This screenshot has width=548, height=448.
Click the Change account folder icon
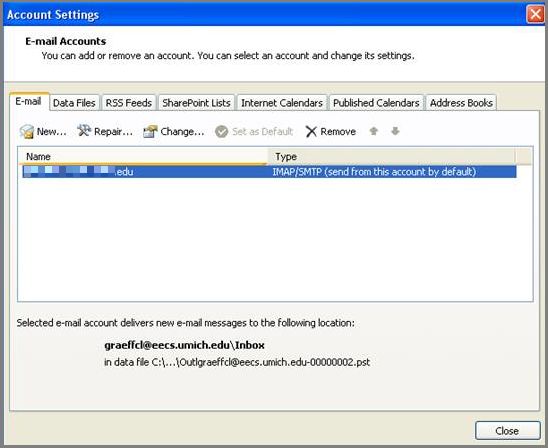click(150, 132)
